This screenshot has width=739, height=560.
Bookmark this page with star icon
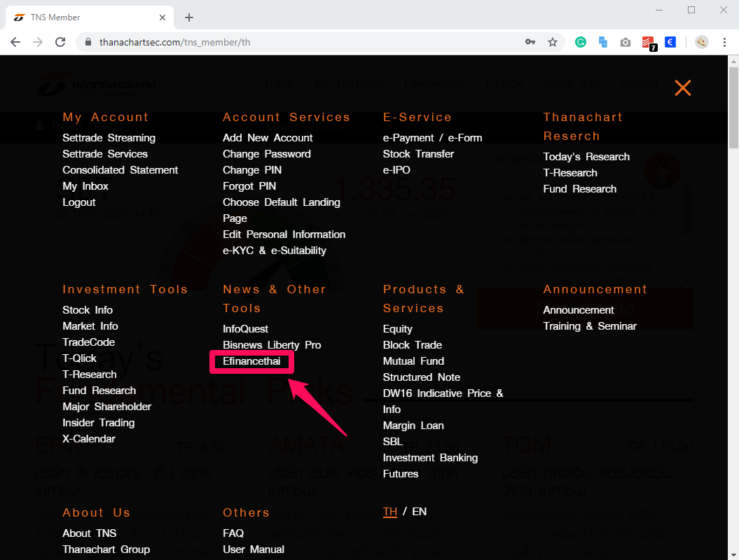553,43
